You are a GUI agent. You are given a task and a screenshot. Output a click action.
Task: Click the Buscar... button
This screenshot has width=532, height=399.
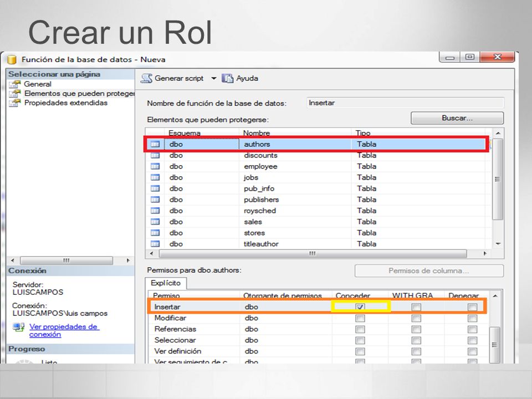click(457, 118)
